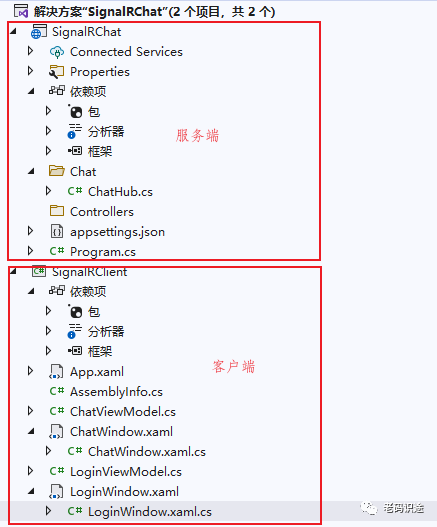Click the XAML file icon of LoginWindow.xaml
Screen dimensions: 437x527
point(56,492)
